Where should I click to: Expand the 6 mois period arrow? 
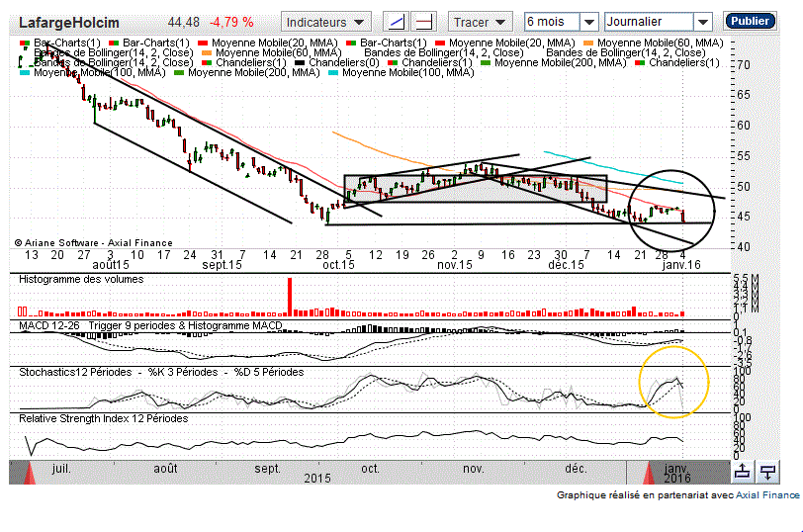(x=589, y=22)
